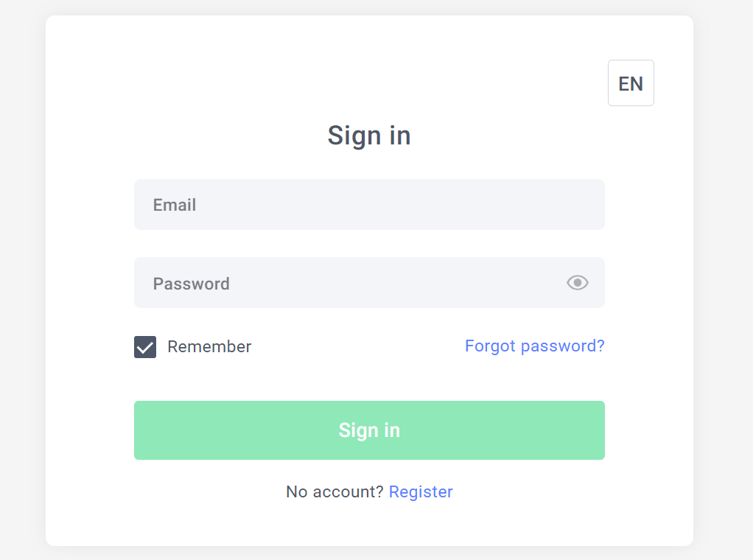Viewport: 753px width, 560px height.
Task: Create an account via Register
Action: tap(421, 491)
